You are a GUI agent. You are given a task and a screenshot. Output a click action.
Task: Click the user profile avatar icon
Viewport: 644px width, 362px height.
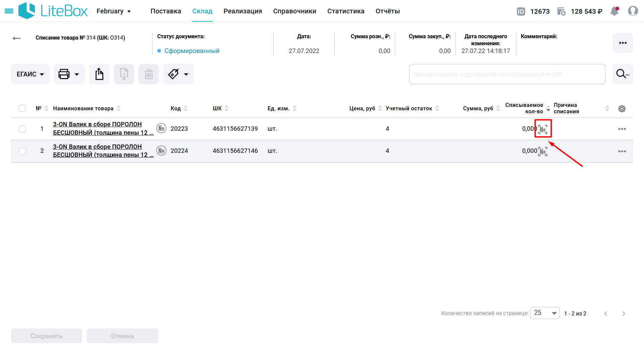point(633,11)
